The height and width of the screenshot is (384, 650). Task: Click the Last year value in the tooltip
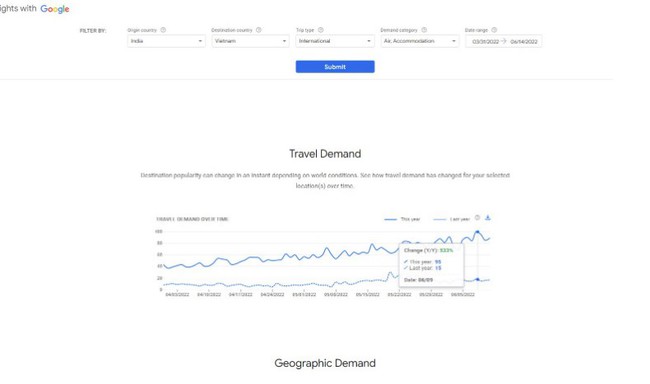tap(438, 268)
